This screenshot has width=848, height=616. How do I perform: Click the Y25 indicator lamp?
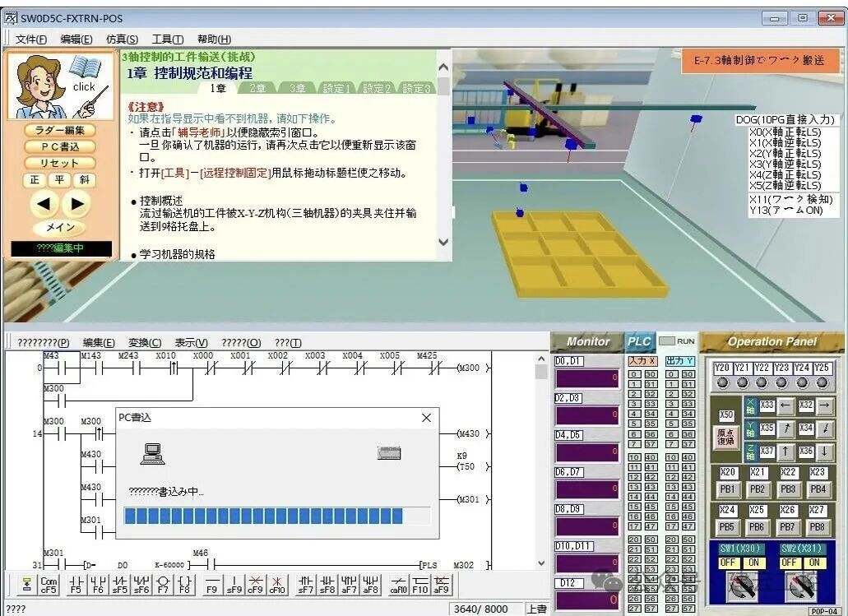(822, 383)
